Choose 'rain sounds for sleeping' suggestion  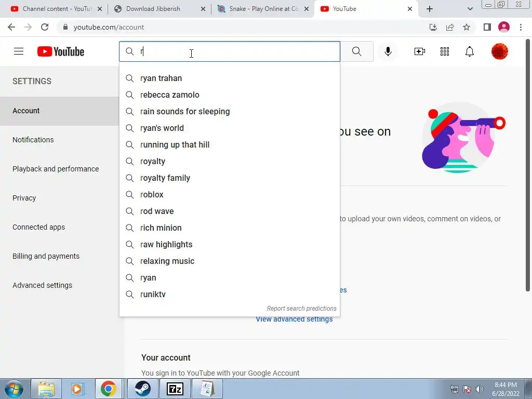[229, 112]
